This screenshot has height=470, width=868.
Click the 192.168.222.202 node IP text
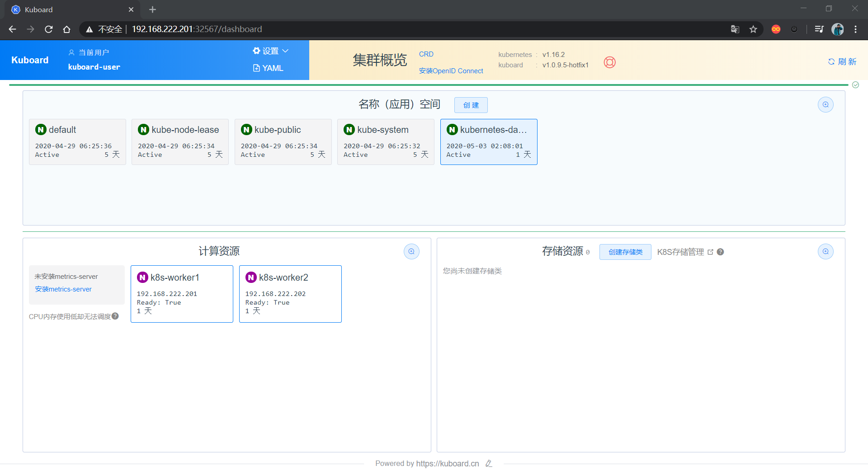click(x=275, y=294)
